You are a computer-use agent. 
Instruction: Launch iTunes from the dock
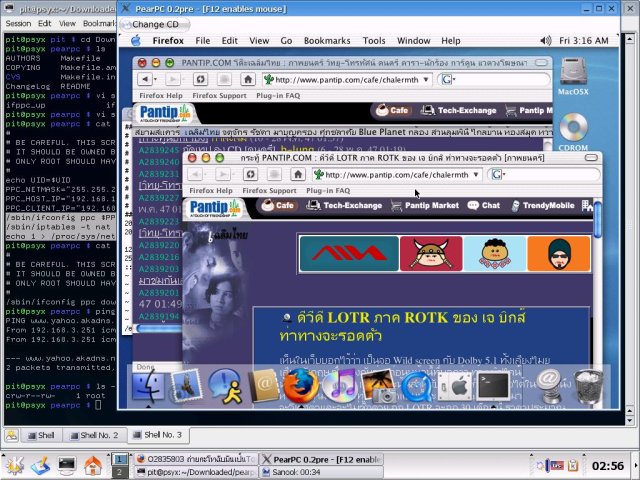tap(339, 386)
